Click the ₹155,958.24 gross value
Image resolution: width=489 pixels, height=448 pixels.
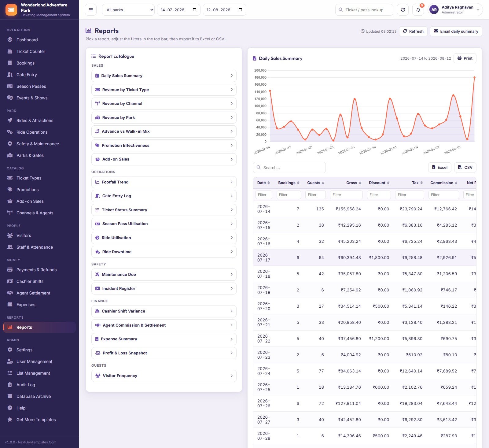point(348,209)
